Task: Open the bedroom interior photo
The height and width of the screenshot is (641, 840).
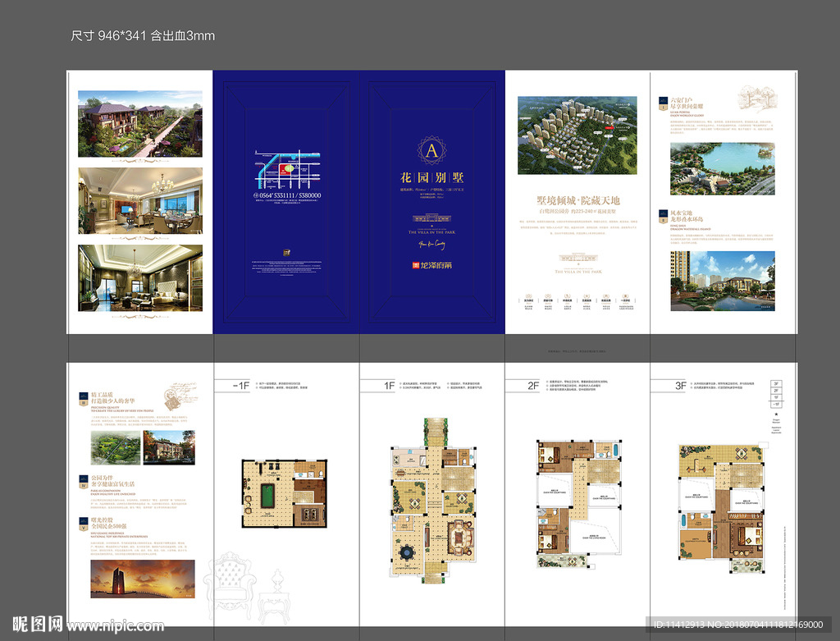Action: [140, 278]
